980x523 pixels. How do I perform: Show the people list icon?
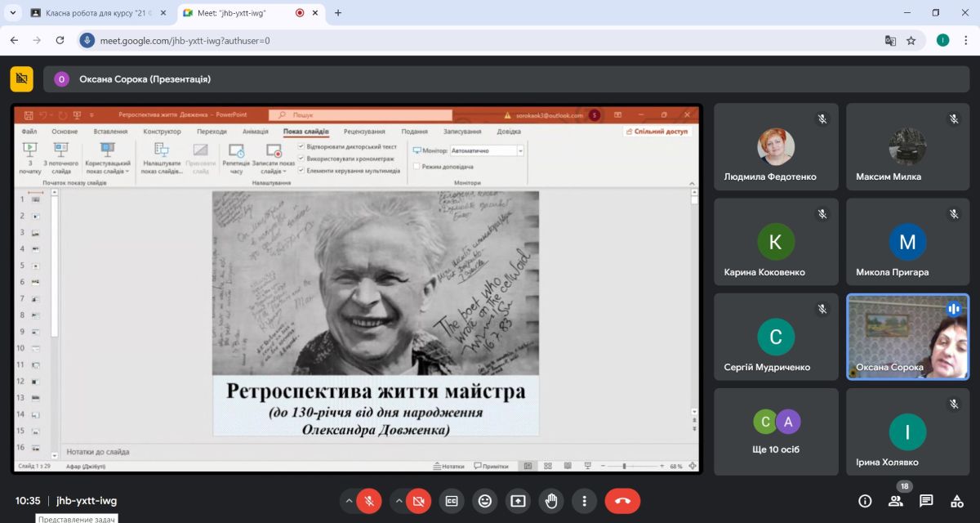(896, 501)
